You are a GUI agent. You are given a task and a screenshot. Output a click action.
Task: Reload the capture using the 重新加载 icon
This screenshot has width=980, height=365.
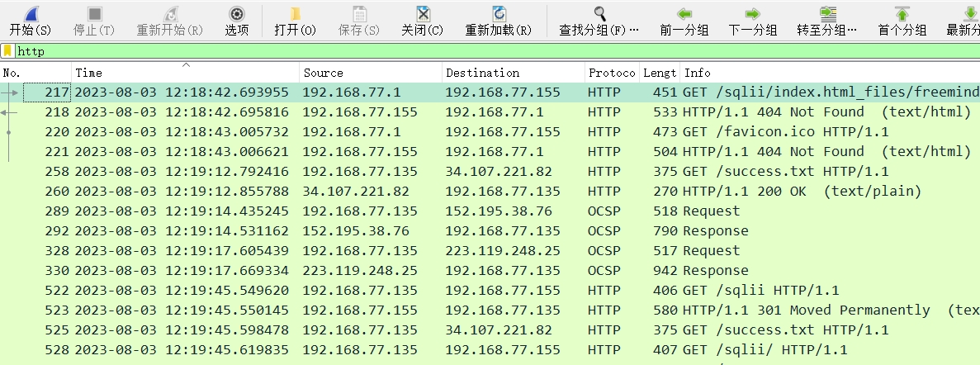499,14
